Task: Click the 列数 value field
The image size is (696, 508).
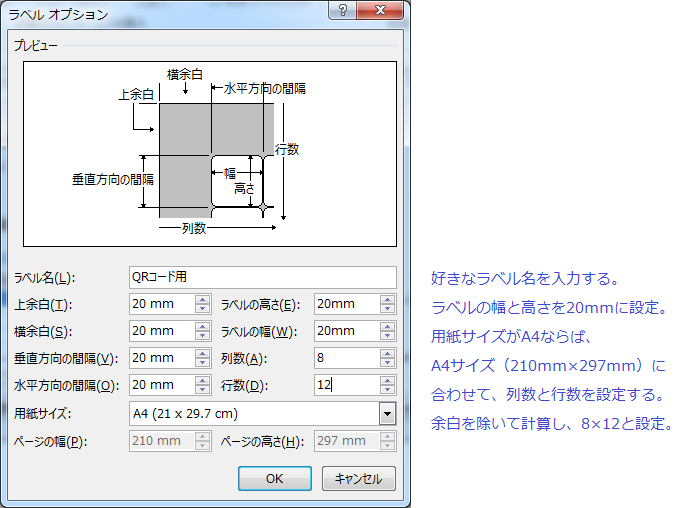Action: pyautogui.click(x=347, y=358)
